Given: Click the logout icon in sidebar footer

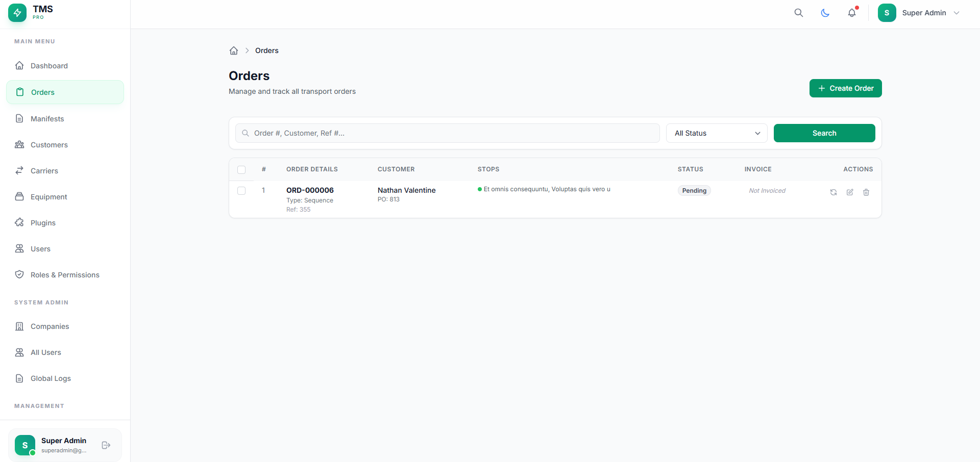Looking at the screenshot, I should pos(106,445).
